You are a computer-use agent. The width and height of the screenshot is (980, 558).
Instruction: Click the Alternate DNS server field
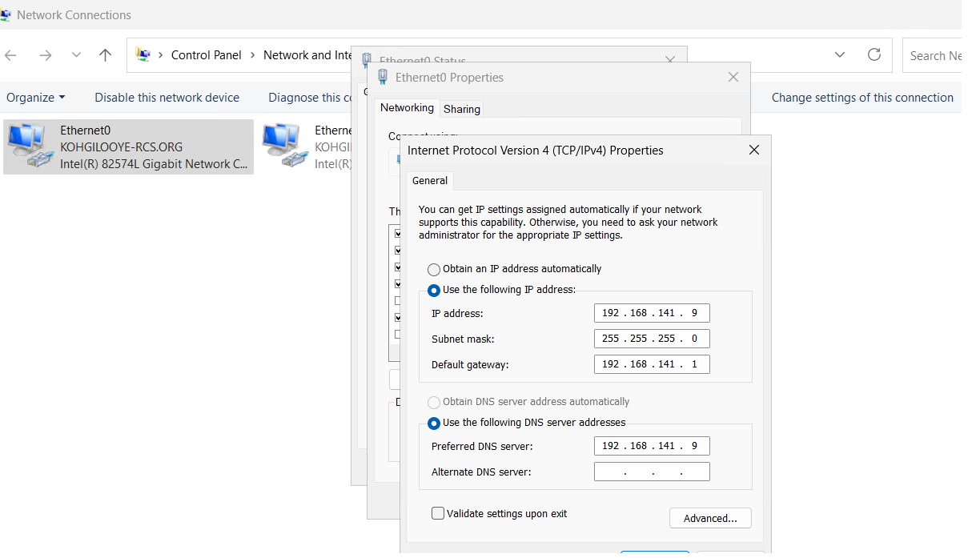(x=652, y=472)
